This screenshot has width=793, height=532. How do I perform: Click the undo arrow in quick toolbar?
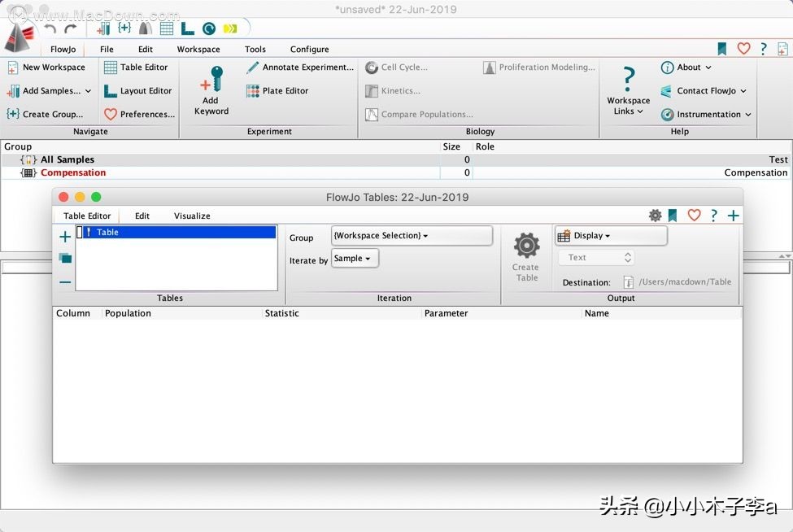[x=50, y=28]
